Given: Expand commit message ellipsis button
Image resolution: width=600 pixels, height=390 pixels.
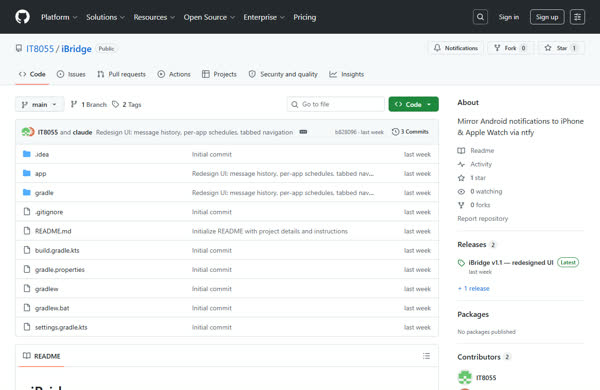Looking at the screenshot, I should point(303,132).
